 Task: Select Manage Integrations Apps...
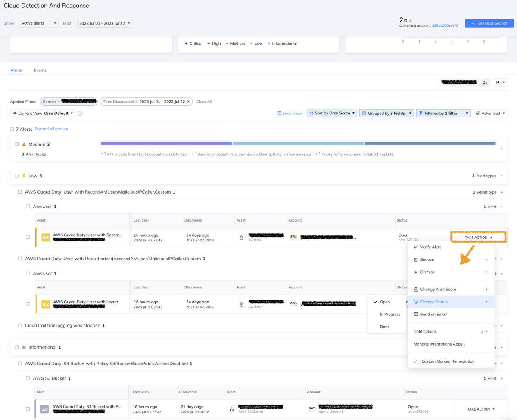point(451,344)
